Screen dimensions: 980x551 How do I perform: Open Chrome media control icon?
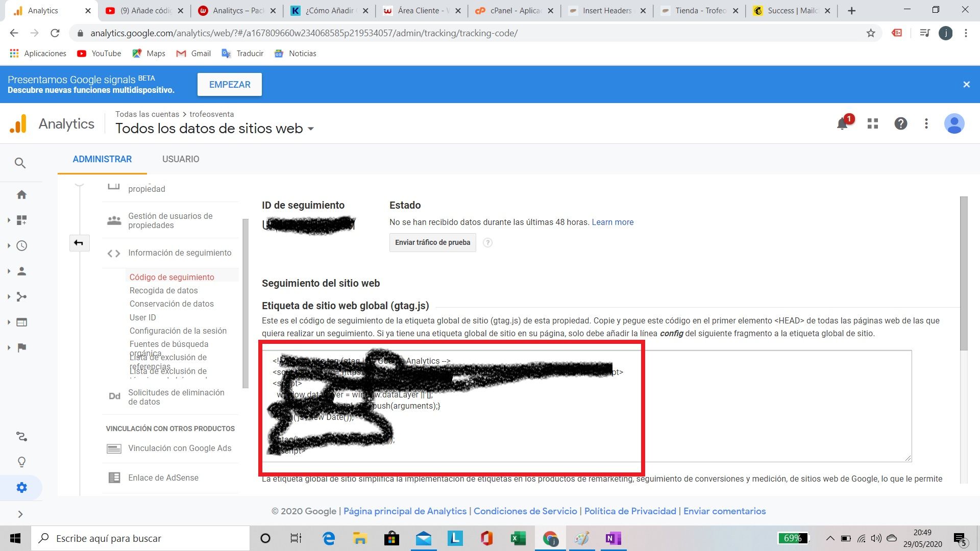pyautogui.click(x=924, y=33)
